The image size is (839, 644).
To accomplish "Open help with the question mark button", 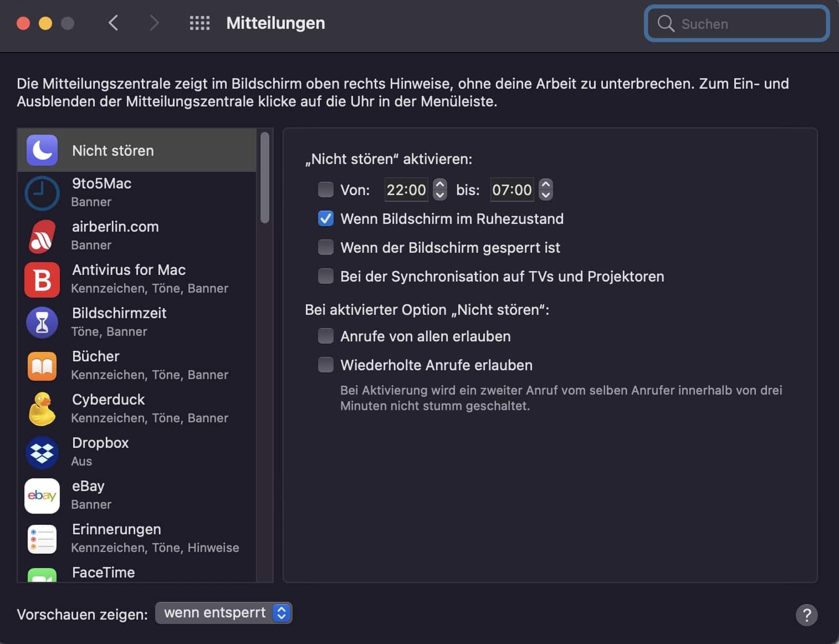I will (x=806, y=615).
